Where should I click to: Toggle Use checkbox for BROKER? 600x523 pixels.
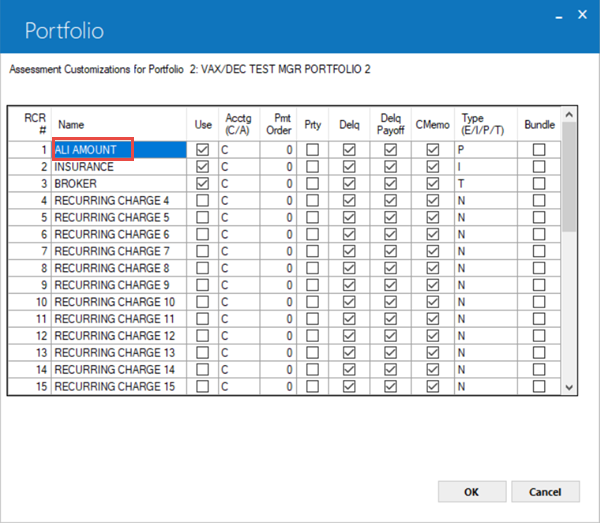coord(202,183)
